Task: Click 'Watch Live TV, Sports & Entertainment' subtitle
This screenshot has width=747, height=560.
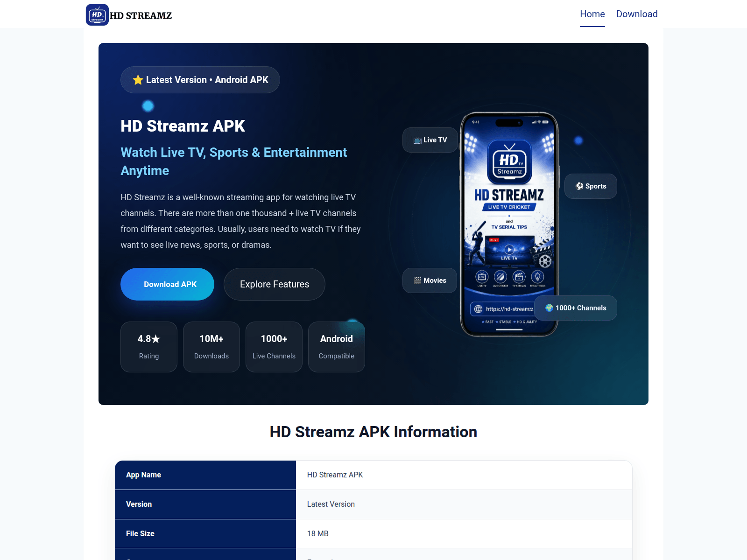Action: pyautogui.click(x=233, y=161)
